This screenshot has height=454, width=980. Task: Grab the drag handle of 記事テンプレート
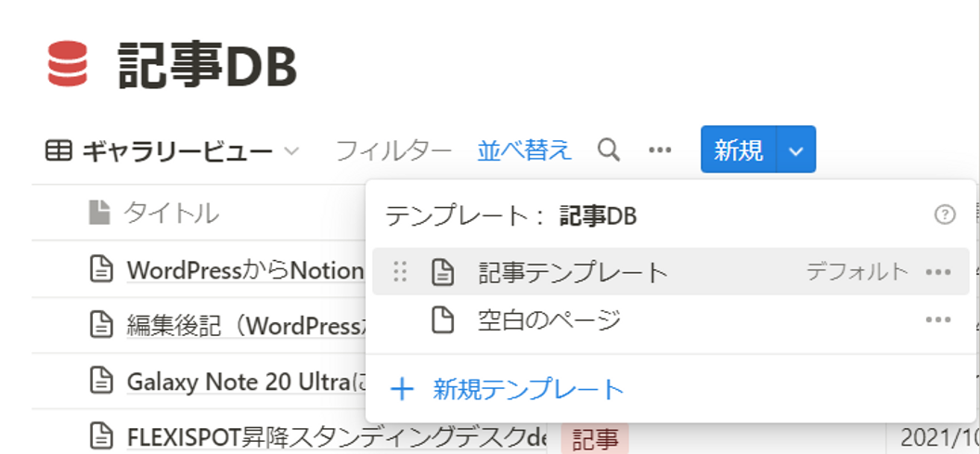pos(400,272)
